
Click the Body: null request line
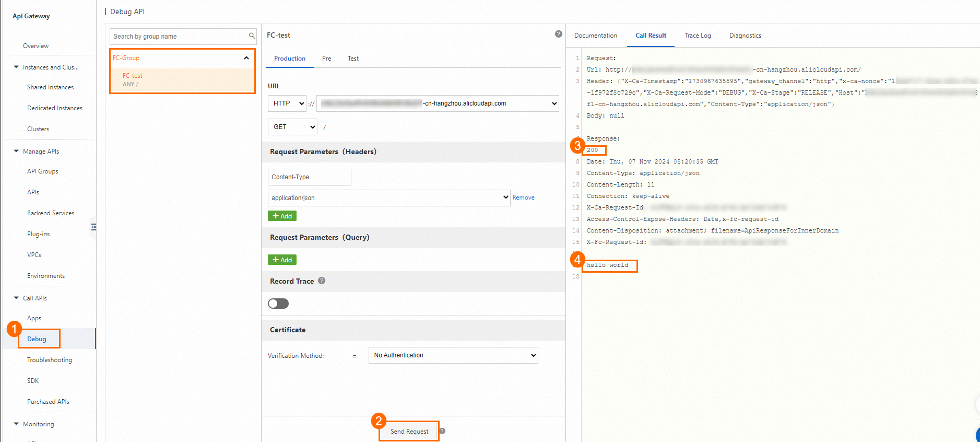[605, 116]
